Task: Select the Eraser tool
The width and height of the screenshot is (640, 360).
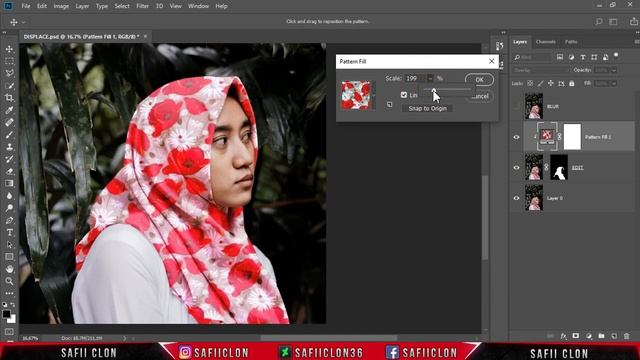Action: [x=9, y=171]
